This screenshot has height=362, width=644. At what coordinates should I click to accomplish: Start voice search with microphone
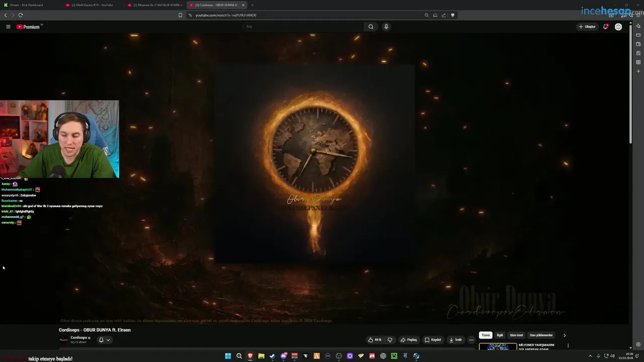[x=386, y=27]
